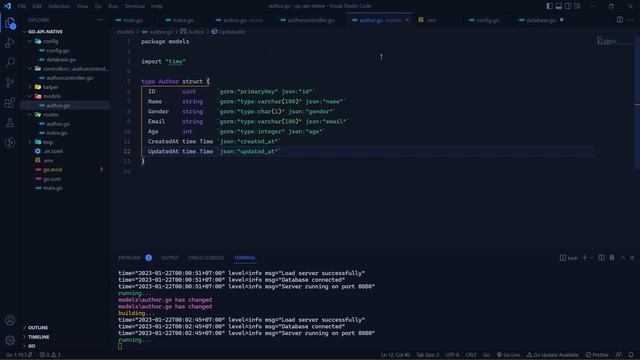Image resolution: width=640 pixels, height=360 pixels.
Task: Collapse the routes folder
Action: point(51,115)
